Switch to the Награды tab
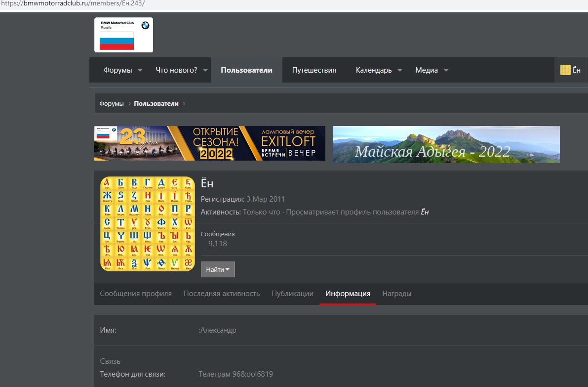The image size is (588, 387). pos(396,294)
